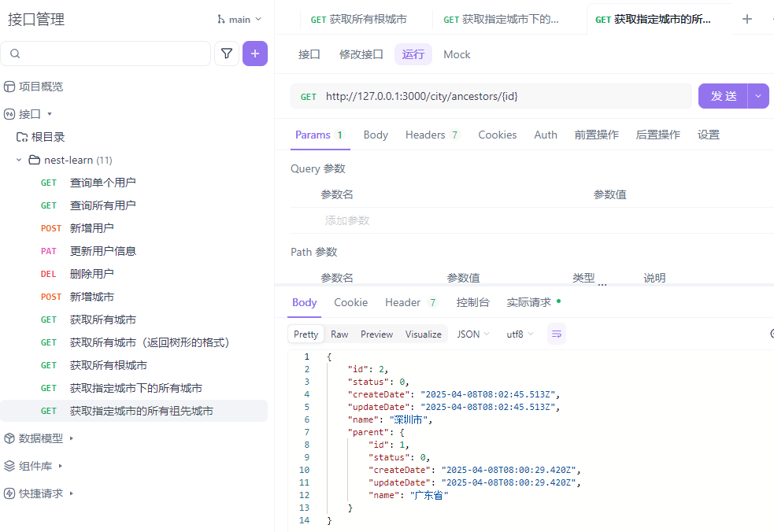This screenshot has height=532, width=774.
Task: Select the Raw response view button
Action: coord(339,334)
